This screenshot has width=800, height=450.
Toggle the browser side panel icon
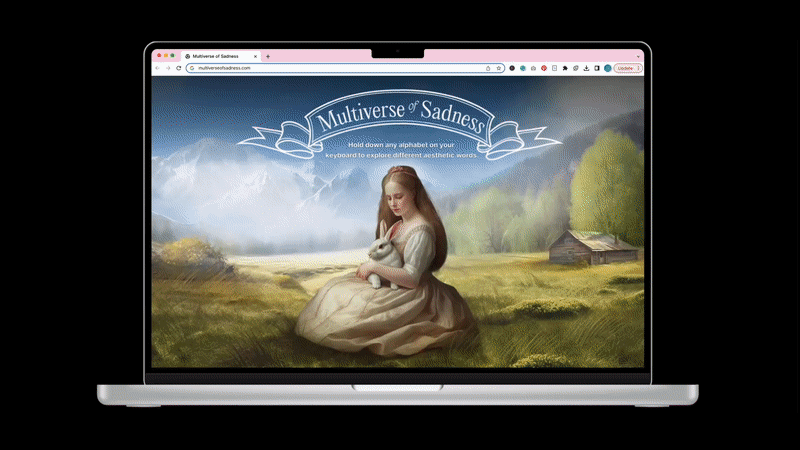(x=597, y=68)
